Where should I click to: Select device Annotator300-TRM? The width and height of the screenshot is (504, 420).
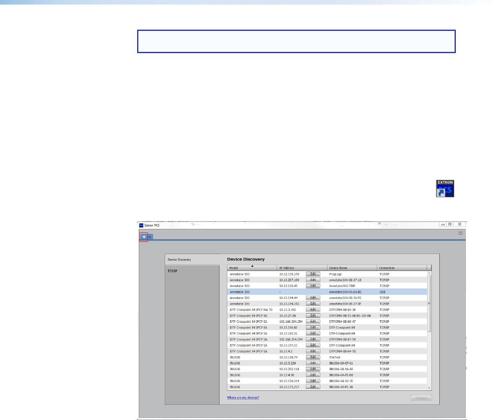coord(342,286)
